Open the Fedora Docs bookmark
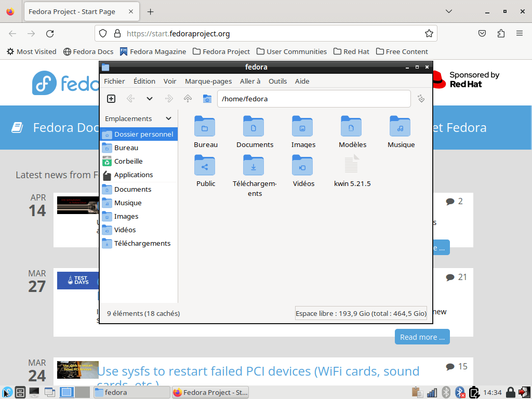Image resolution: width=532 pixels, height=399 pixels. (x=88, y=51)
